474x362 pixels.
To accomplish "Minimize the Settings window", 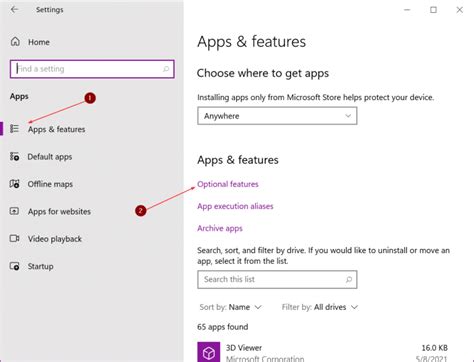I will coord(407,10).
